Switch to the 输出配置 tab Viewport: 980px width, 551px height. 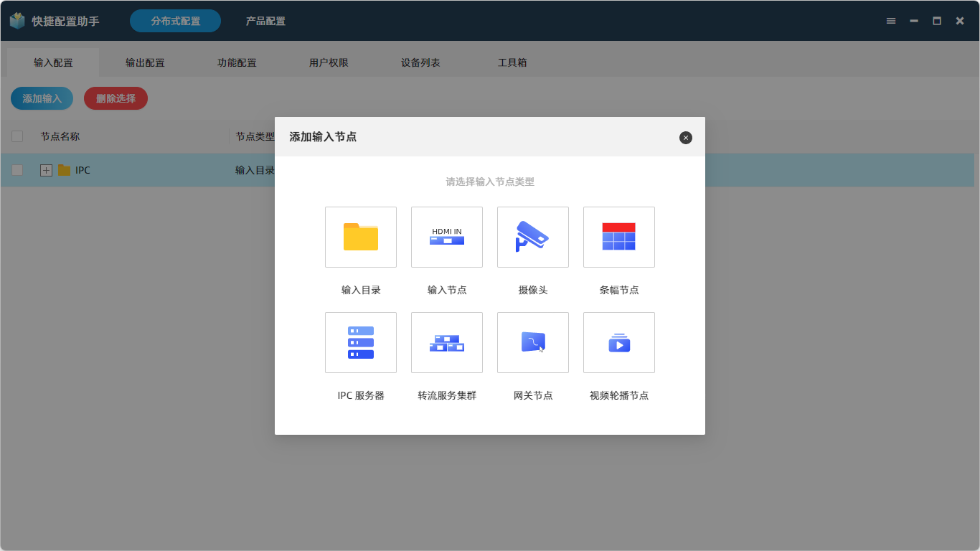145,62
